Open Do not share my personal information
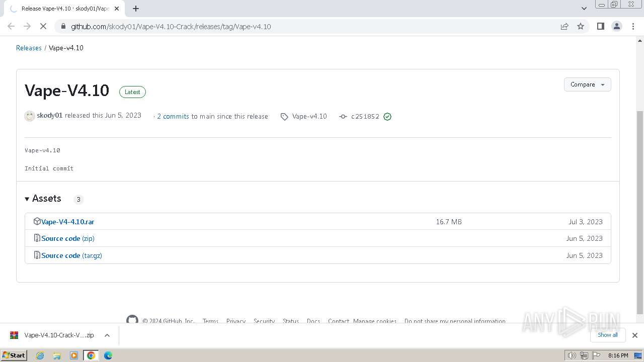This screenshot has width=644, height=362. [455, 321]
